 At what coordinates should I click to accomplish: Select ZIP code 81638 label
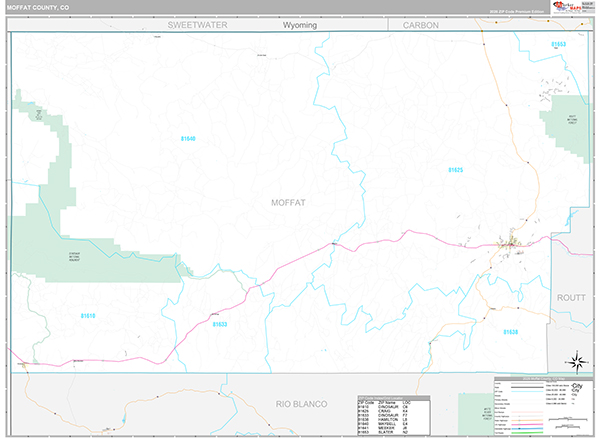(511, 331)
